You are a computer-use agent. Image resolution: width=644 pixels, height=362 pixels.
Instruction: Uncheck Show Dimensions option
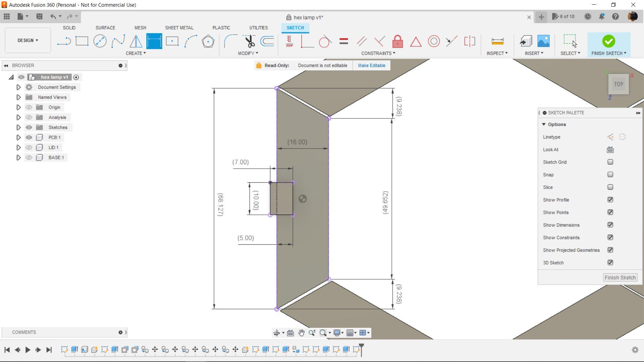click(x=610, y=225)
